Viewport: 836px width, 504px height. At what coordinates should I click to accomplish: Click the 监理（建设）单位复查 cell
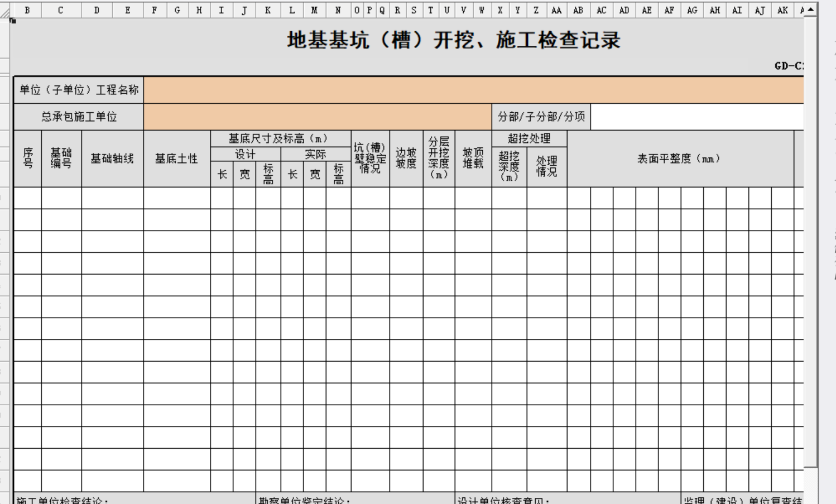742,498
